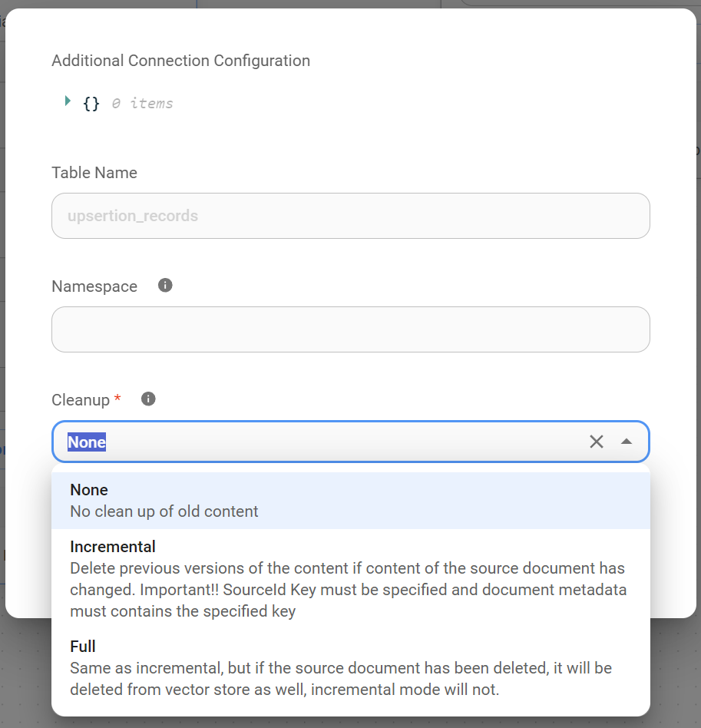Click into the empty Namespace text box
The height and width of the screenshot is (728, 701).
point(350,329)
